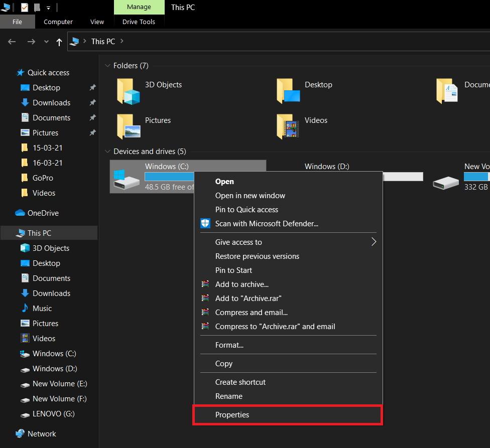Screen dimensions: 490x448
Task: Open Music under This PC tree
Action: click(42, 309)
